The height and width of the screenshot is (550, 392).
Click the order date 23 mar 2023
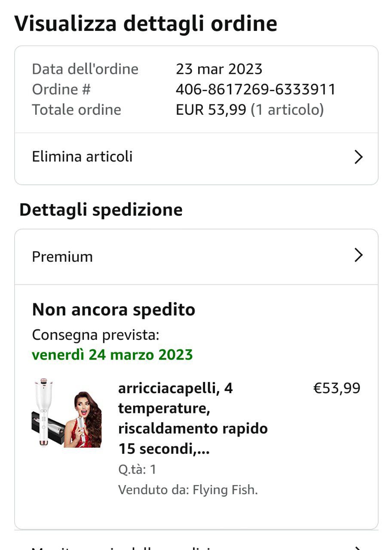[219, 69]
